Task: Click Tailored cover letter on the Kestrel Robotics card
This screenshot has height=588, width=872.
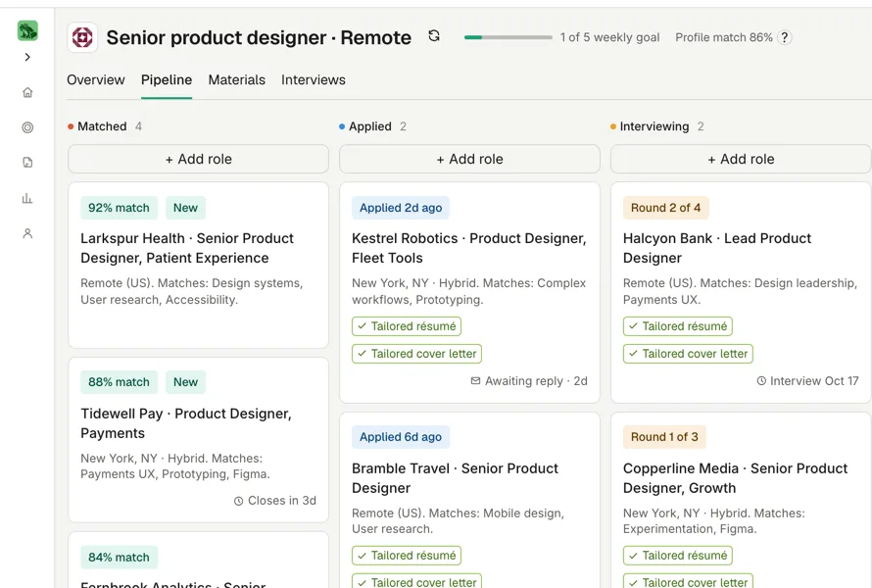Action: [x=417, y=354]
